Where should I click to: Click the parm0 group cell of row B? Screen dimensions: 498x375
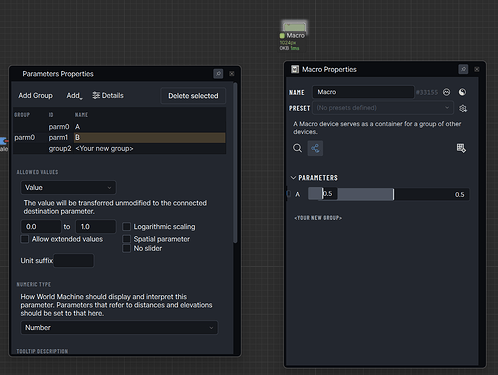click(24, 137)
